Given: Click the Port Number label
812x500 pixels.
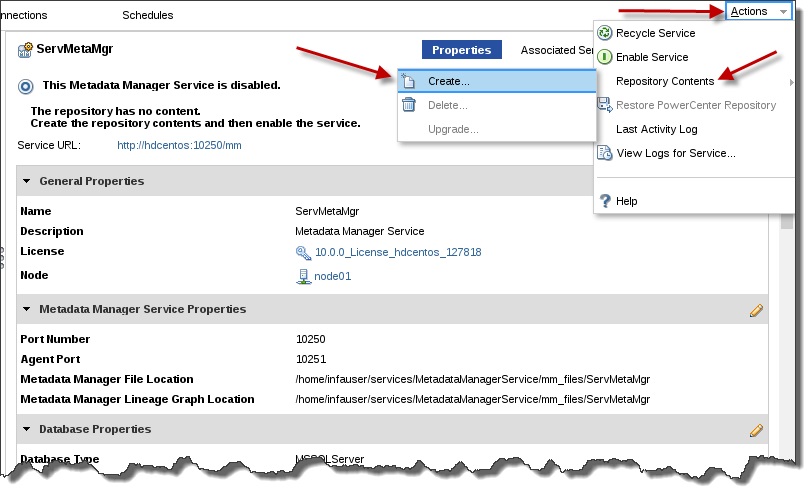Looking at the screenshot, I should [55, 339].
